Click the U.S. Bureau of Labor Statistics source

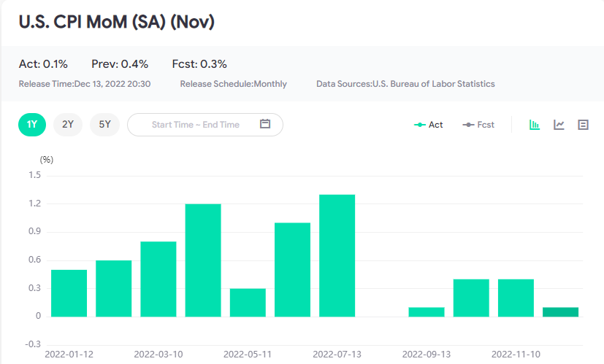[433, 84]
